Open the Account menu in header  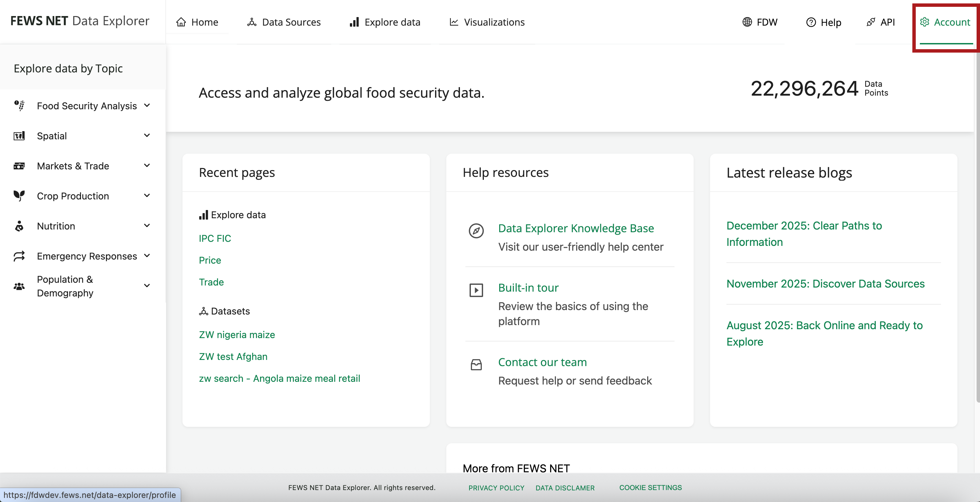coord(945,22)
